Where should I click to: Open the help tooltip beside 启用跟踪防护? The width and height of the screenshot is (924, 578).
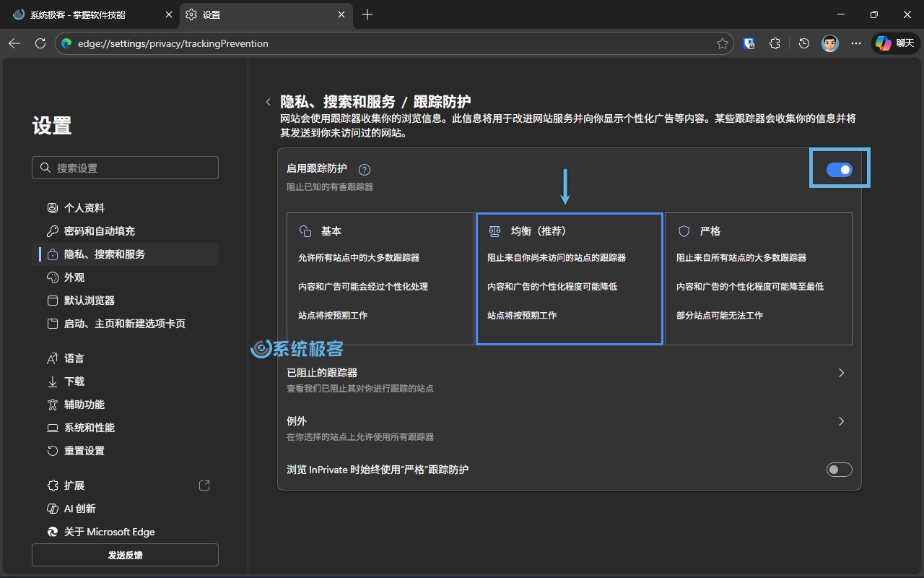pyautogui.click(x=365, y=169)
